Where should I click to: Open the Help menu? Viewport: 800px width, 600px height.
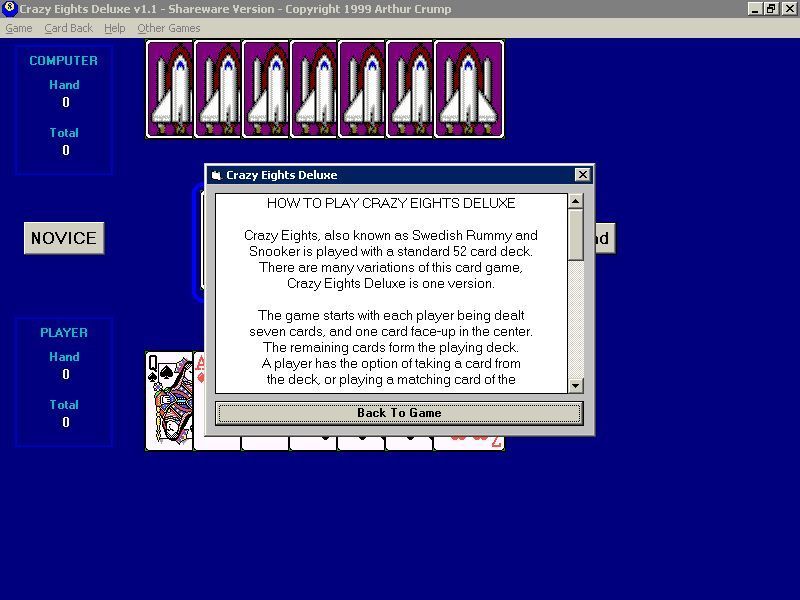[x=114, y=28]
